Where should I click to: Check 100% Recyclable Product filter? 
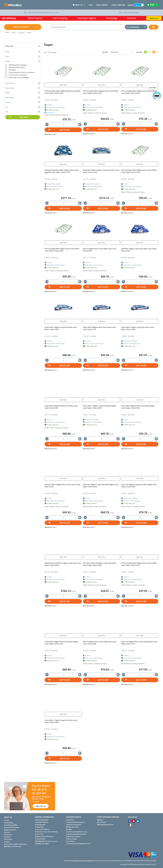pos(6,67)
